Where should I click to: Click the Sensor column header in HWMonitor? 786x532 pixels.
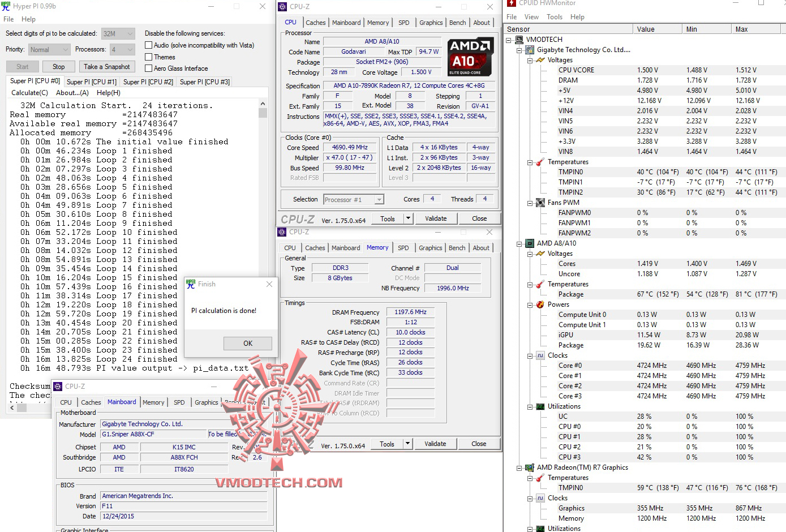568,29
